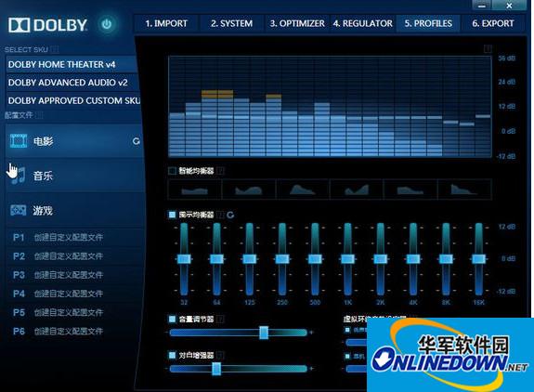Screen dimensions: 534x392
Task: Click the 4K equalizer slider handle
Action: (x=413, y=259)
